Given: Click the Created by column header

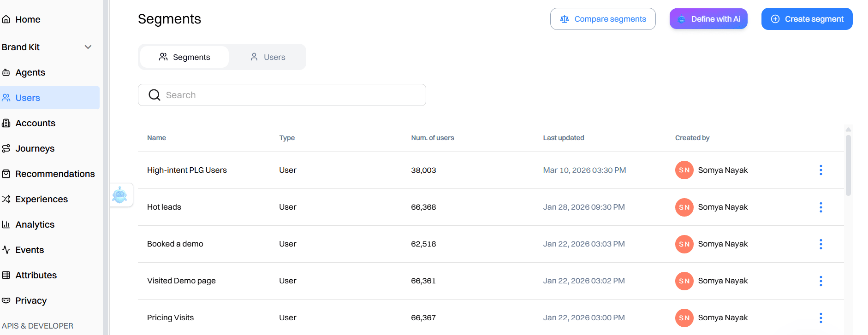Looking at the screenshot, I should [692, 138].
